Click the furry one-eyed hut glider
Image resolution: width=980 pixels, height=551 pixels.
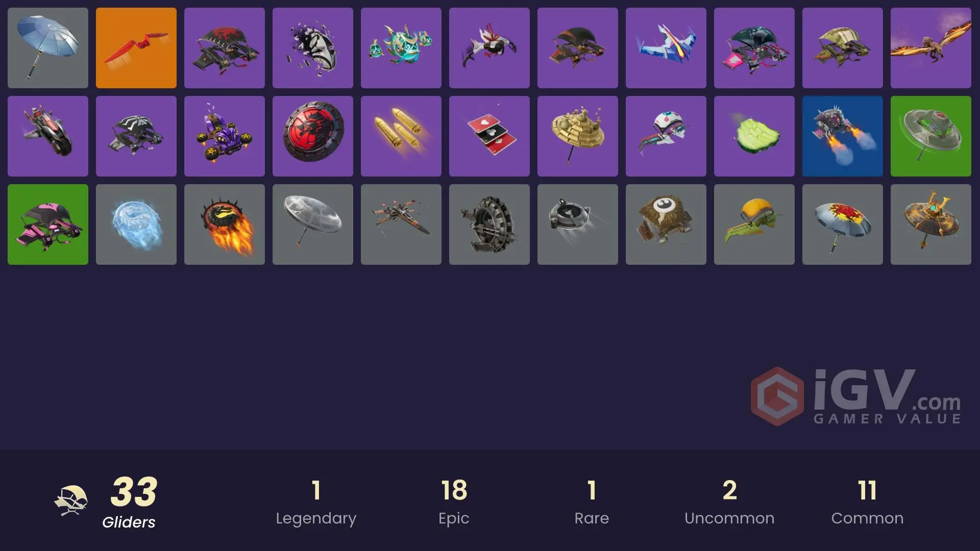666,224
